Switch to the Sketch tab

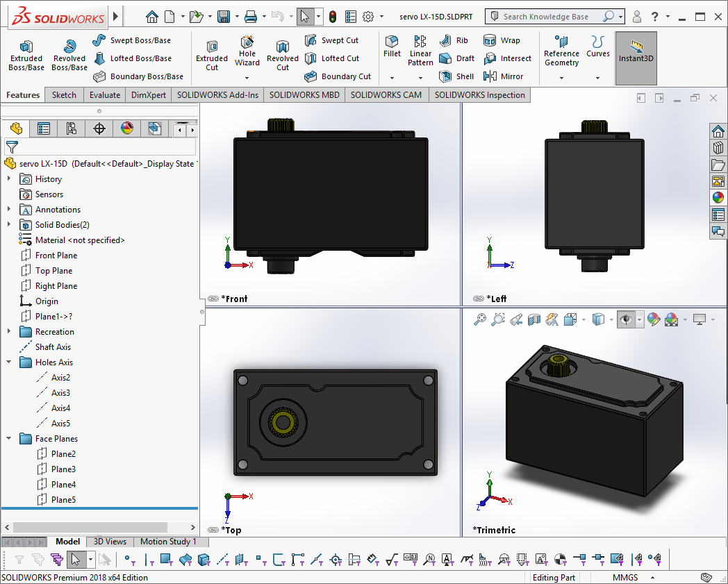click(64, 95)
